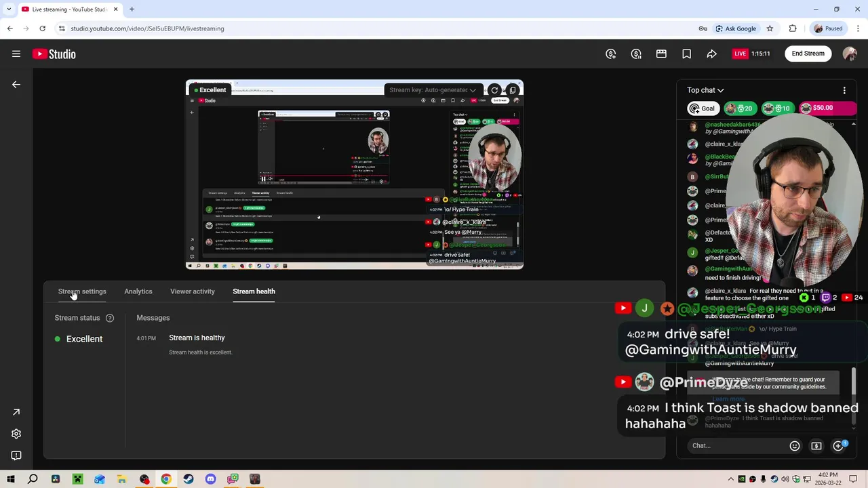Copy the stream key with the copy icon
Viewport: 868px width, 488px height.
coord(513,90)
